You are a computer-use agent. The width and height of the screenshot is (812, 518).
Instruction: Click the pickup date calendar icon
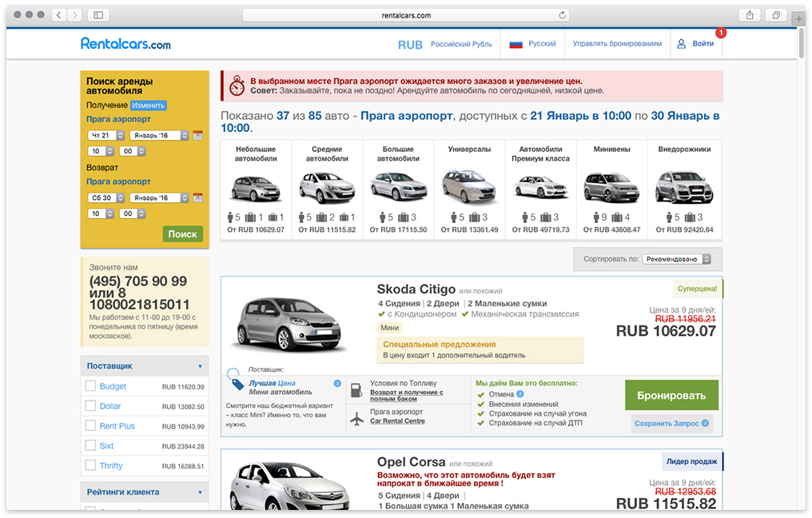click(x=197, y=135)
